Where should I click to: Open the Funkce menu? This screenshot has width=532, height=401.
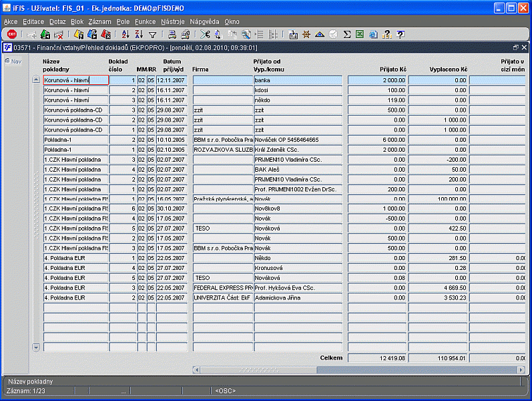[146, 22]
